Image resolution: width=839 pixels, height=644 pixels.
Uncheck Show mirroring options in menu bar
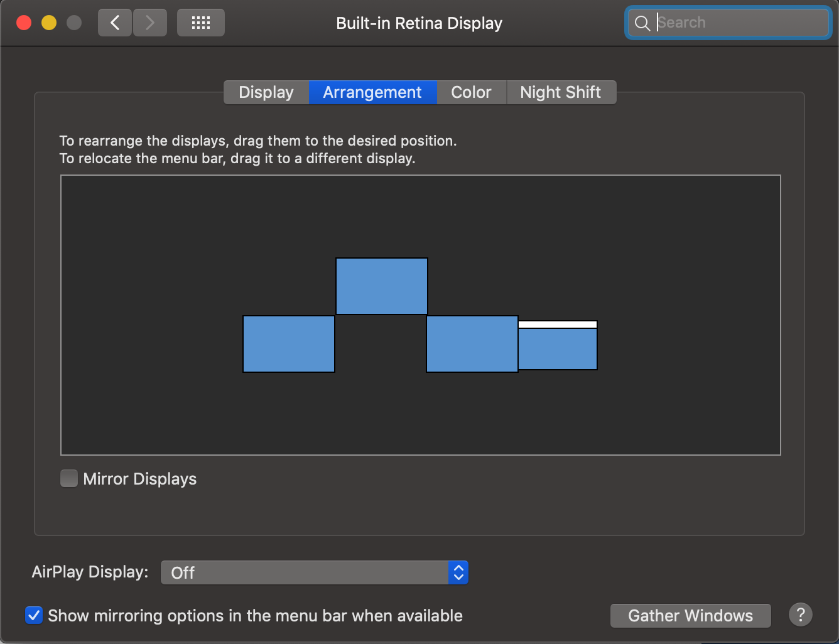pos(34,615)
